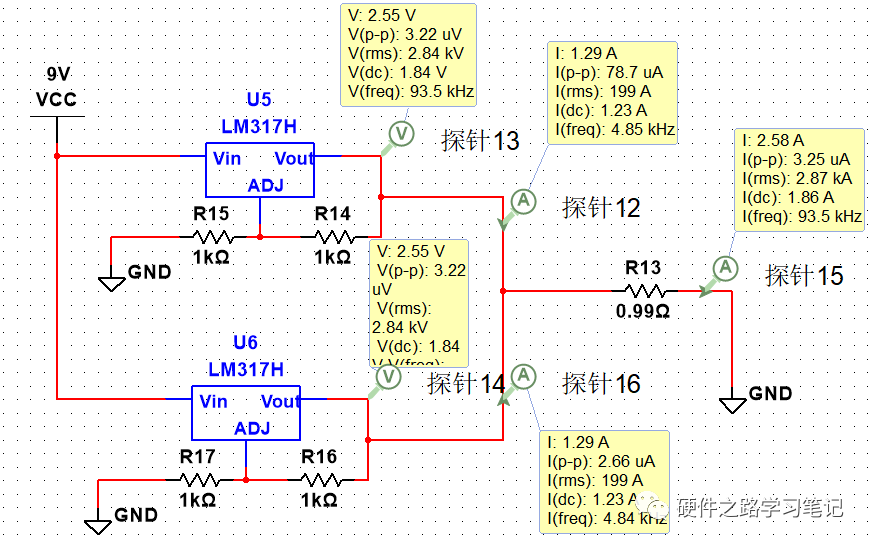Click the current probe icon beside 探针15
Screen dimensions: 872x546
pyautogui.click(x=725, y=268)
